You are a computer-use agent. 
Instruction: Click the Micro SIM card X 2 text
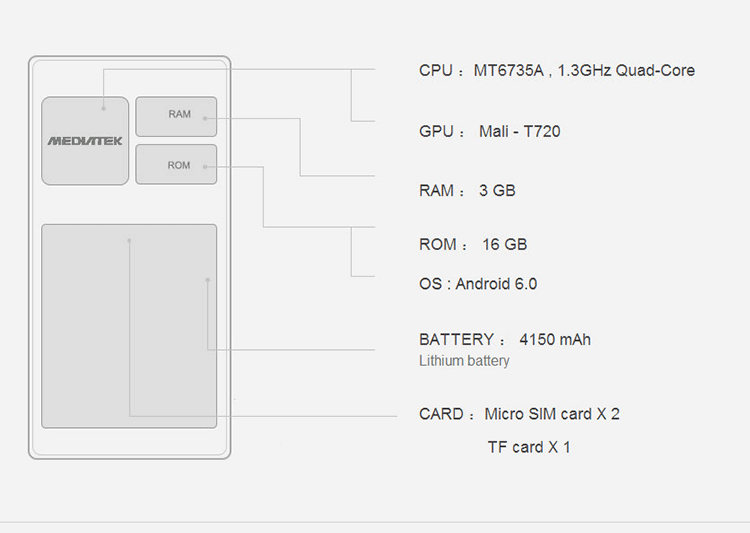pos(552,414)
